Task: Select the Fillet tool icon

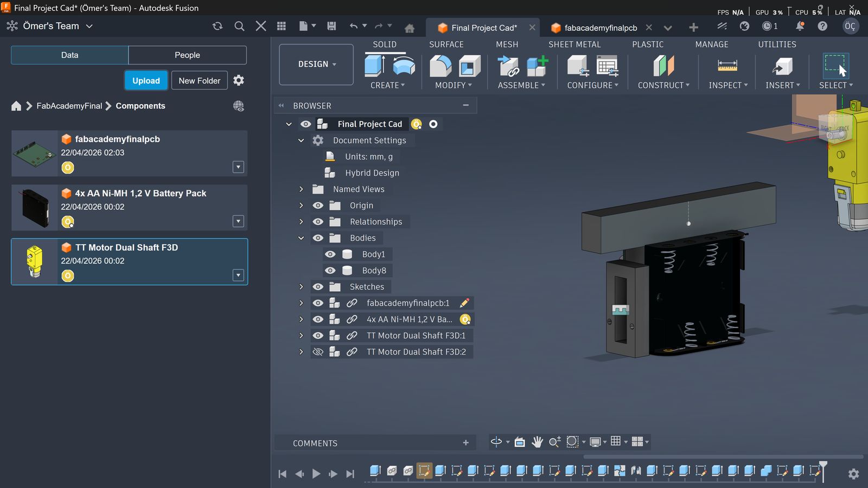Action: 441,66
